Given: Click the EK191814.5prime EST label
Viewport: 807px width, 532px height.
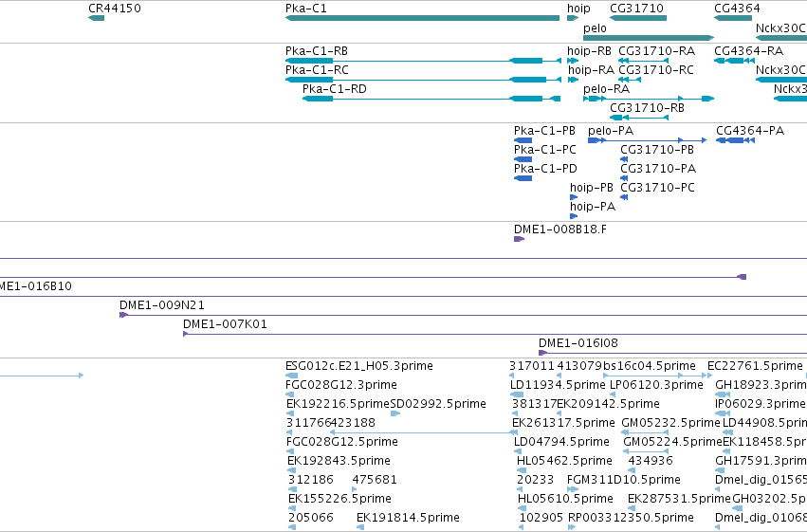Looking at the screenshot, I should 408,518.
